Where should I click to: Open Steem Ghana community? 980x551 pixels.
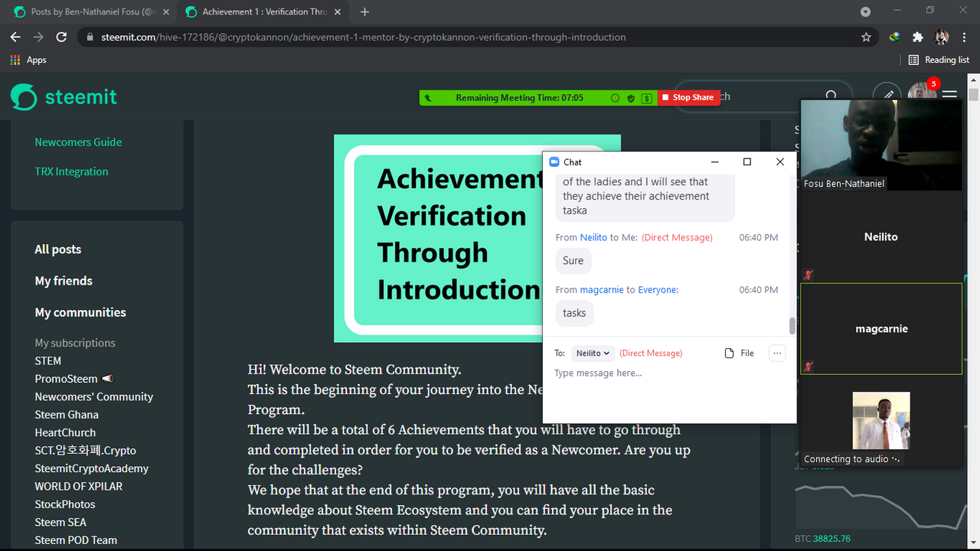(67, 415)
